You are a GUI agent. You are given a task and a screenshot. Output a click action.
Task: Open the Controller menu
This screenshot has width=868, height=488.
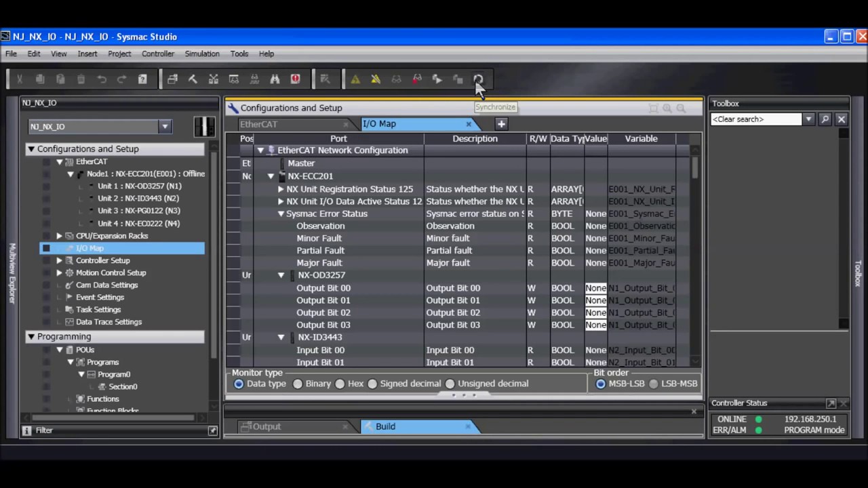(x=157, y=54)
